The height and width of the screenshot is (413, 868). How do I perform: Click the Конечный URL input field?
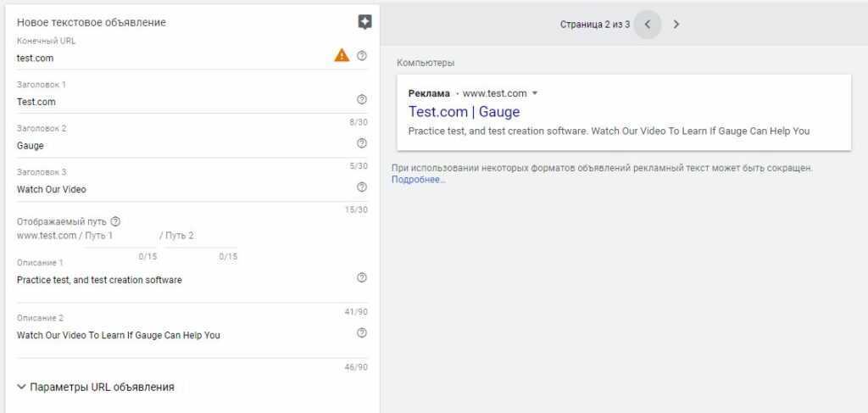tap(170, 59)
